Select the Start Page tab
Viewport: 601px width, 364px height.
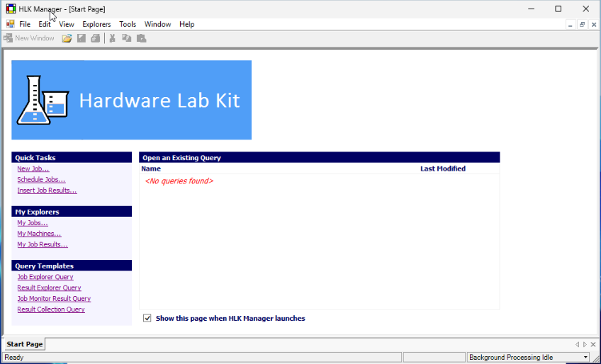(25, 344)
